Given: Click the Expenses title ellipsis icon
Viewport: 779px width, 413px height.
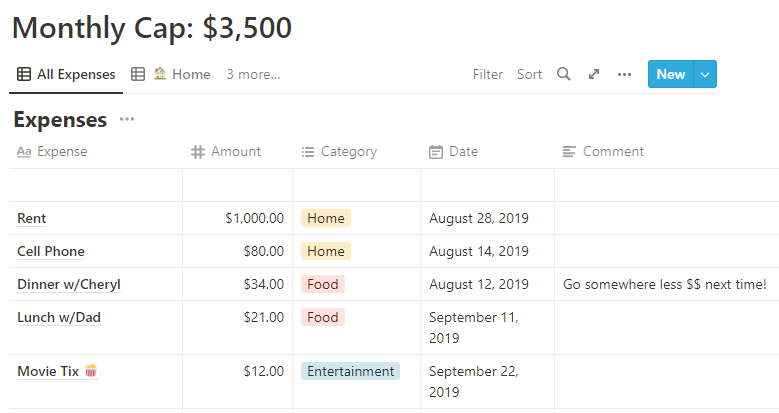Looking at the screenshot, I should tap(127, 120).
